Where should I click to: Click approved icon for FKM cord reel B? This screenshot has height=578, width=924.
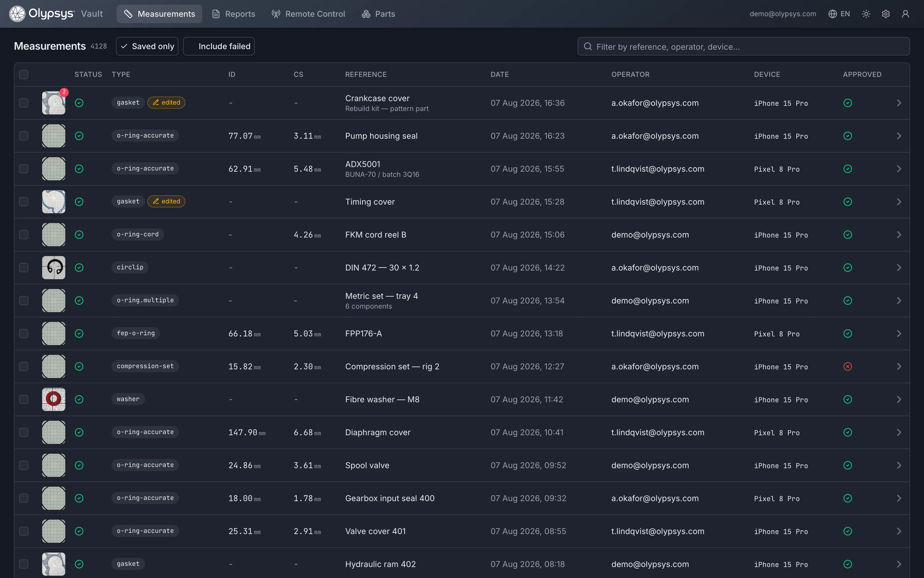(848, 235)
